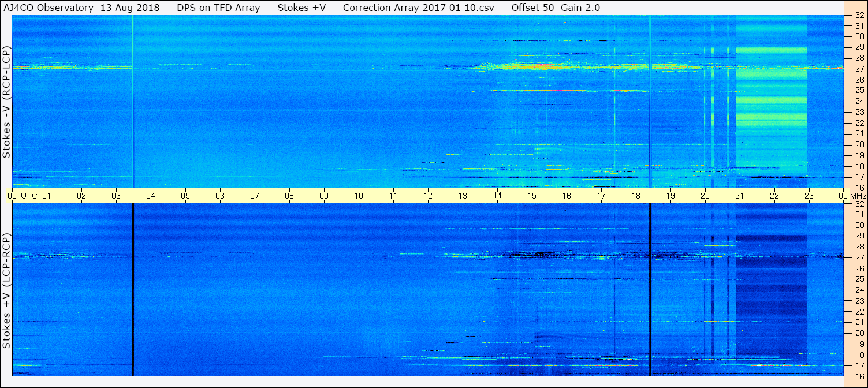Click 29 MHz tick of lower Stokes +V panel

859,236
